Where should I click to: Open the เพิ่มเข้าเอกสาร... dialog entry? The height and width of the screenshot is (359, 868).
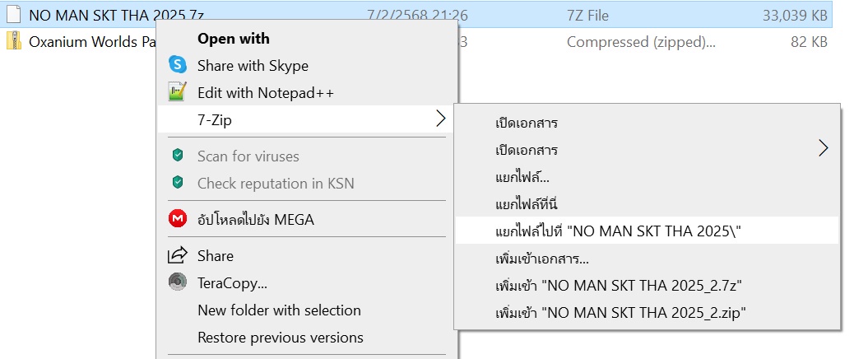click(x=542, y=259)
